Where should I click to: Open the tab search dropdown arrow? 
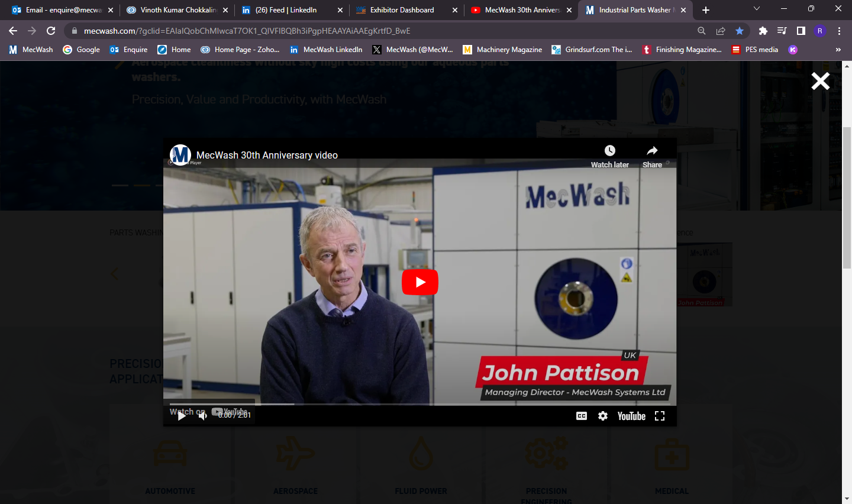coord(756,9)
